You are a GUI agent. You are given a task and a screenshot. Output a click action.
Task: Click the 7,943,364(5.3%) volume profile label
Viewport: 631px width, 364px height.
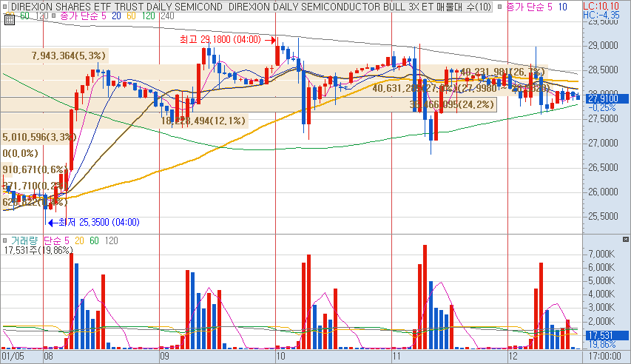pos(69,55)
